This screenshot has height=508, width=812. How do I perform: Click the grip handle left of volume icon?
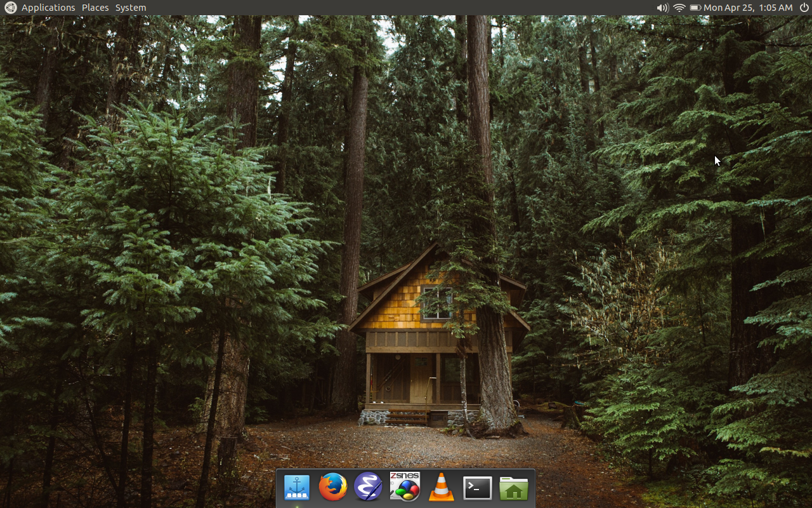652,8
